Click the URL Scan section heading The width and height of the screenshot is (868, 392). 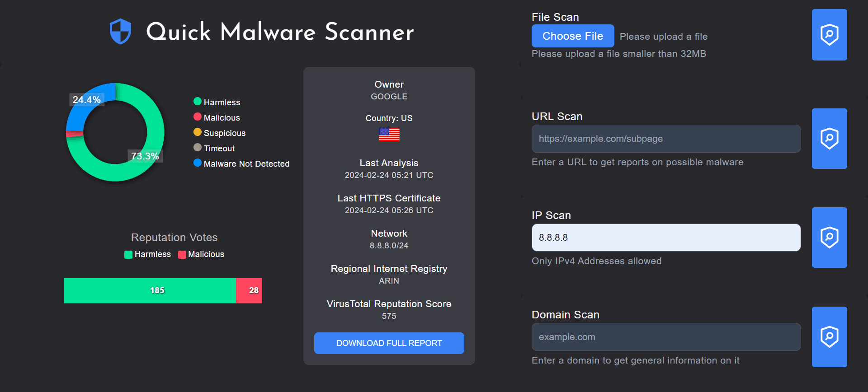pyautogui.click(x=557, y=117)
